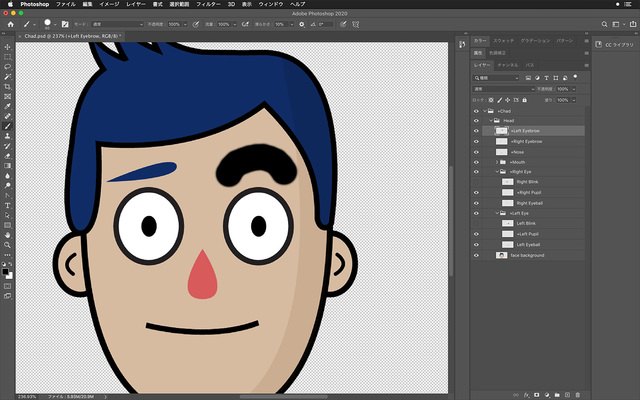
Task: Select the Crop tool
Action: point(7,86)
